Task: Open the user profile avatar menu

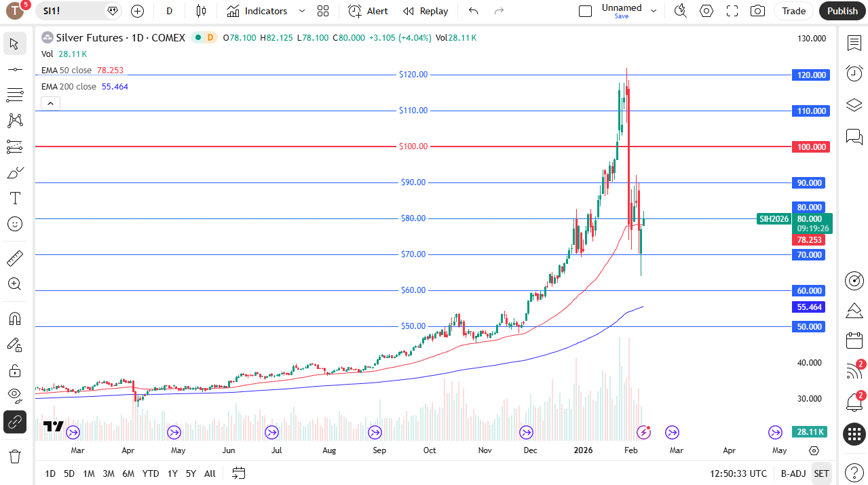Action: (x=15, y=11)
